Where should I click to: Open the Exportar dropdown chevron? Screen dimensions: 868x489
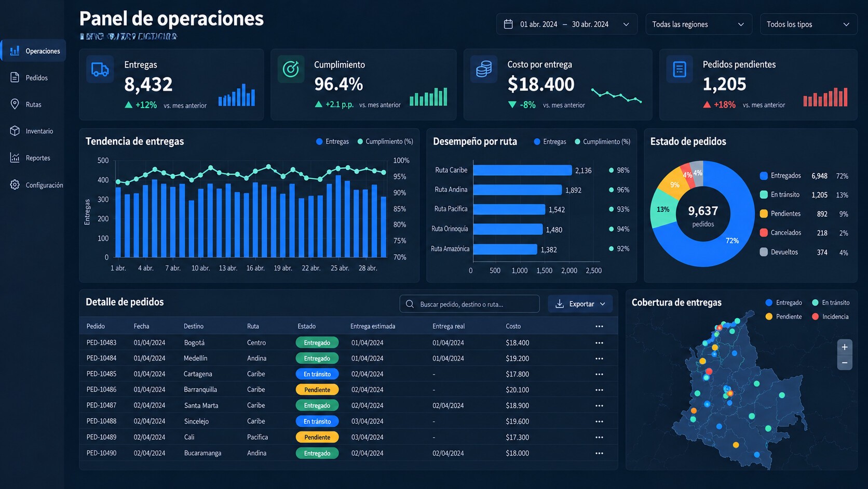603,304
